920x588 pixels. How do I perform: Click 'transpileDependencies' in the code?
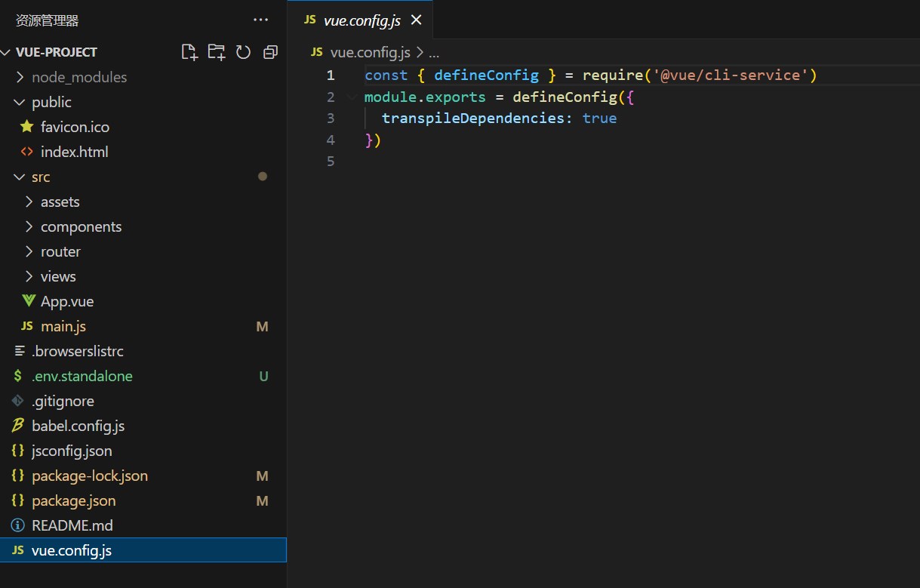click(473, 119)
